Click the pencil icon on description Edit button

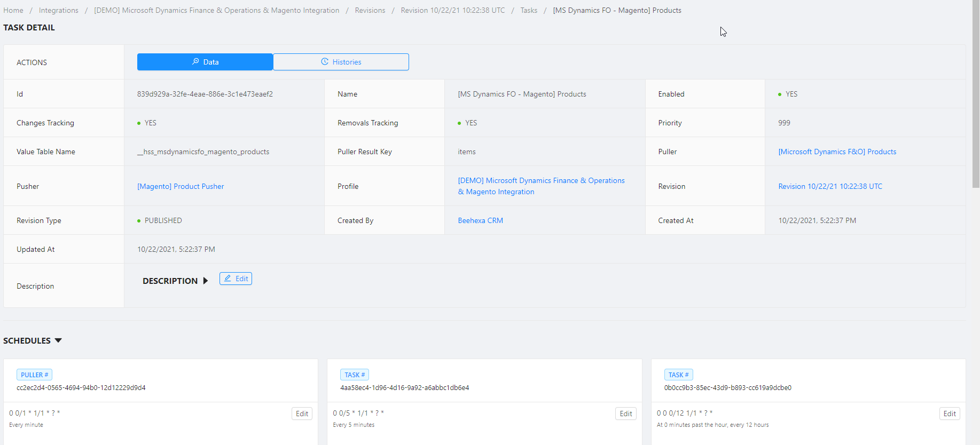(228, 279)
